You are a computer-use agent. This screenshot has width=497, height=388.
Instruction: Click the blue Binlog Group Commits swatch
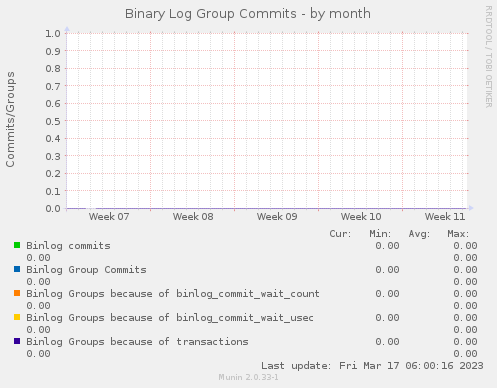click(x=17, y=269)
